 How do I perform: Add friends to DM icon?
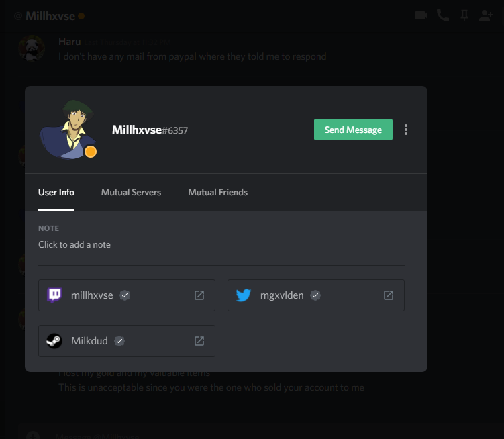coord(485,15)
